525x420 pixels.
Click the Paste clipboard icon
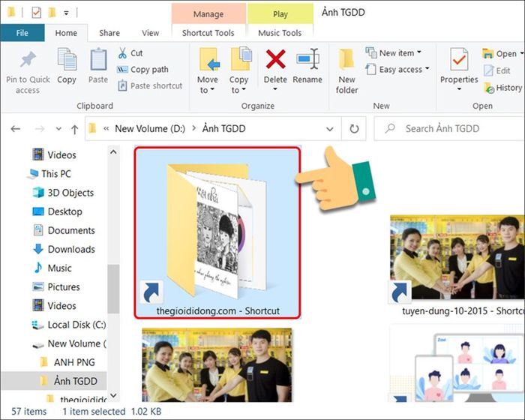[x=98, y=59]
